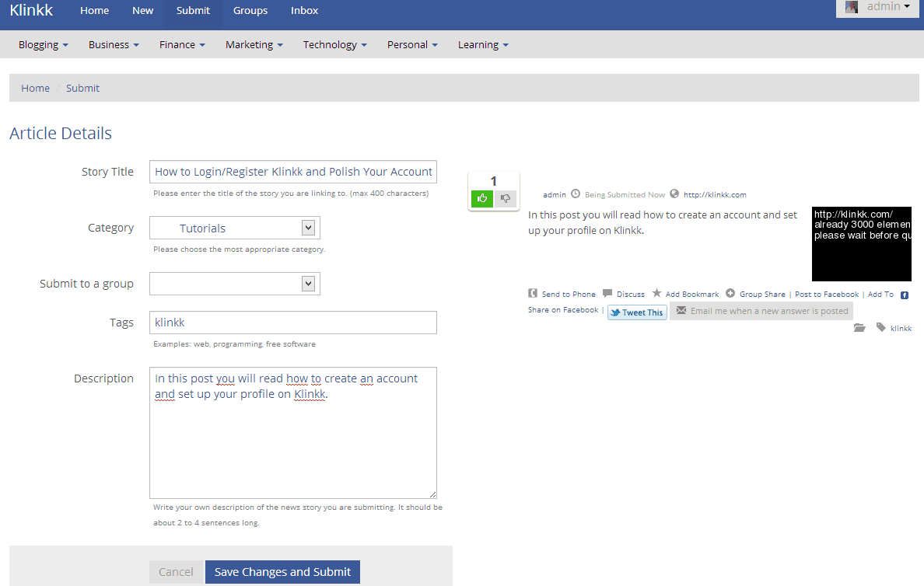Image resolution: width=924 pixels, height=586 pixels.
Task: Click the Add Bookmark star icon
Action: click(656, 293)
